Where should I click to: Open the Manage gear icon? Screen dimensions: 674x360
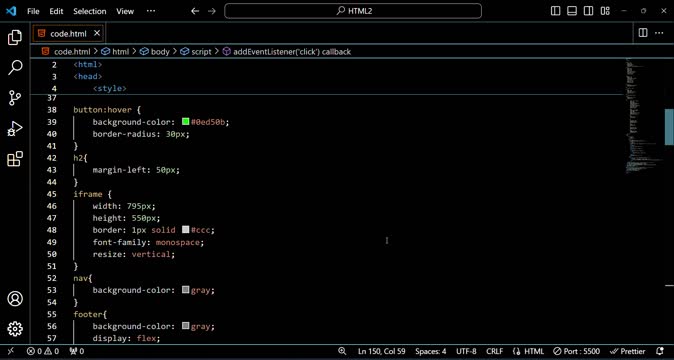[x=15, y=329]
